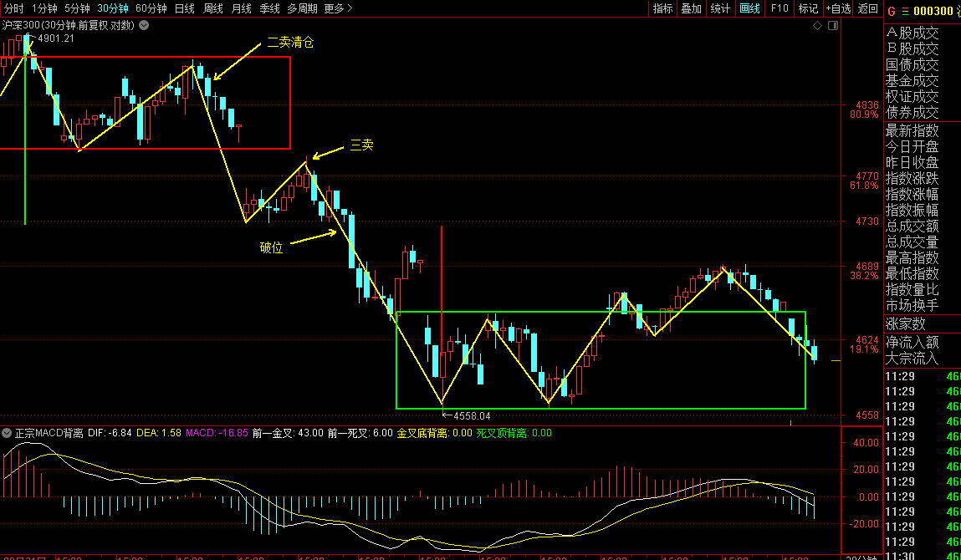
Task: Select the 多周期 multi-period view
Action: (x=302, y=8)
